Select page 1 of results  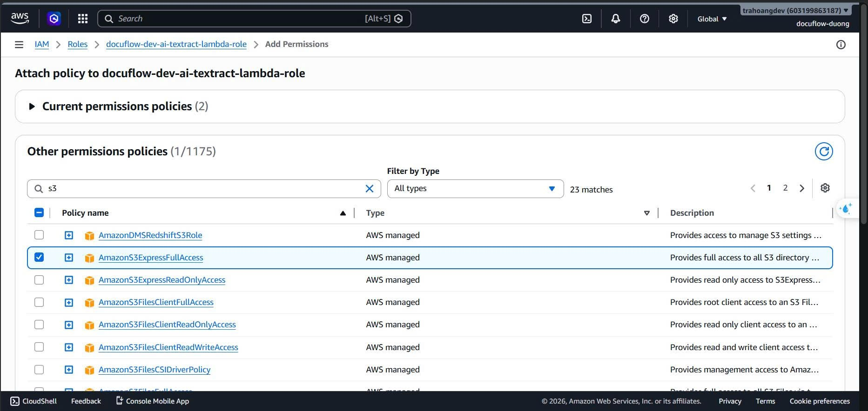point(769,188)
